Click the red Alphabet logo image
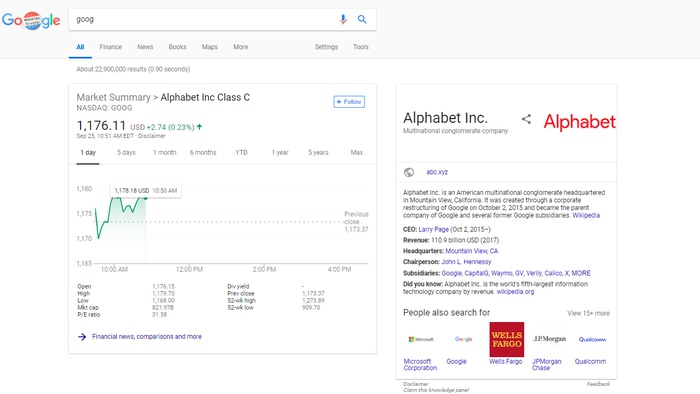Image resolution: width=700 pixels, height=394 pixels. pyautogui.click(x=579, y=122)
